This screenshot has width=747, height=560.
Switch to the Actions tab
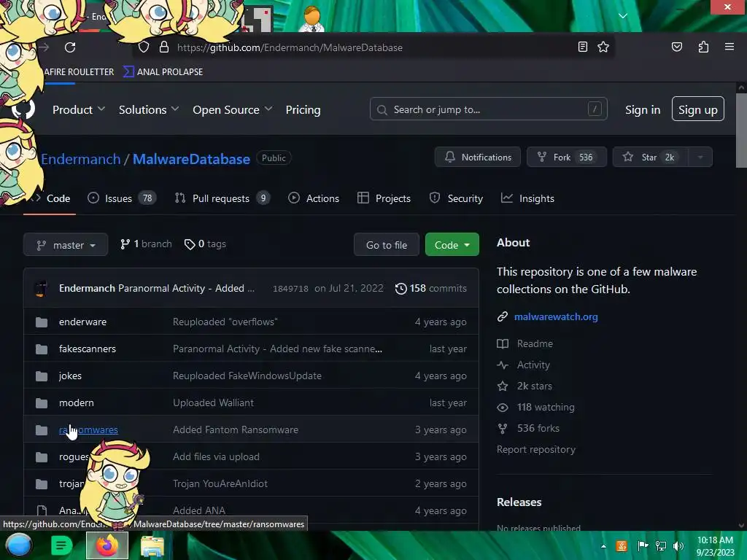pos(314,198)
